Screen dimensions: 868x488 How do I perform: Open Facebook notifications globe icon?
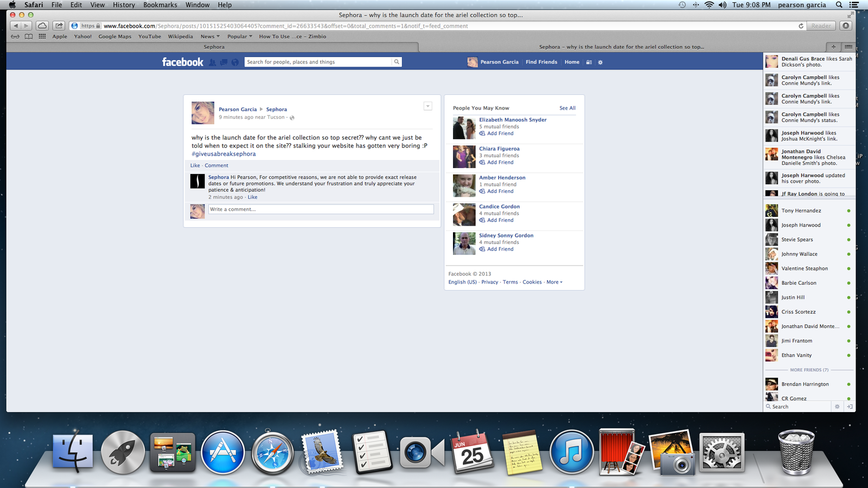click(x=235, y=62)
